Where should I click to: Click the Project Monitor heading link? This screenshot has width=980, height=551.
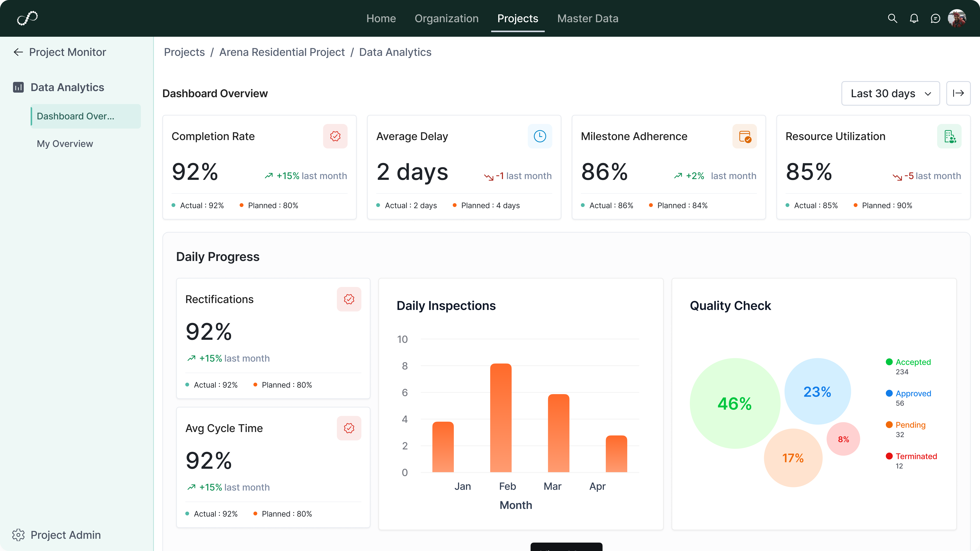point(67,52)
